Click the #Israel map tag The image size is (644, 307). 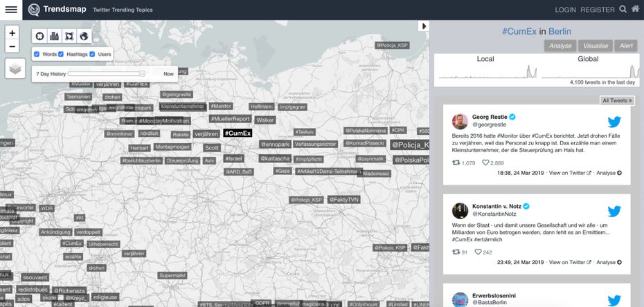(x=233, y=158)
